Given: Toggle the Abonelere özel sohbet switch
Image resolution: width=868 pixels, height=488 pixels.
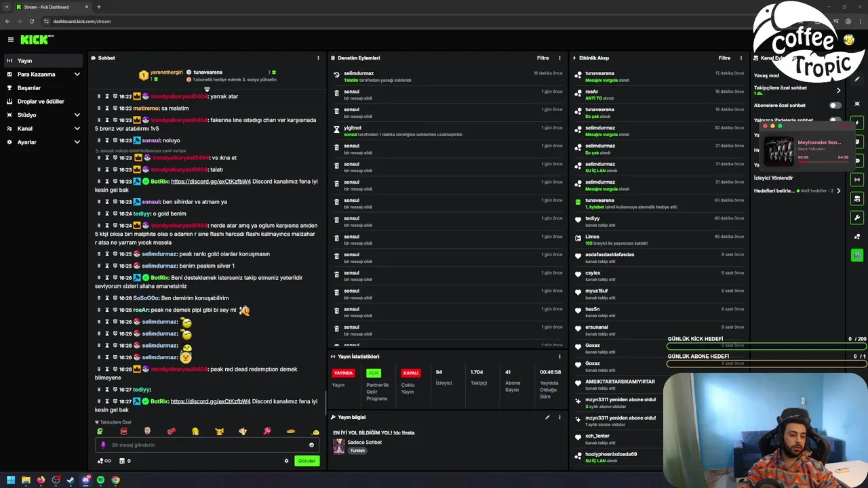Looking at the screenshot, I should 835,105.
